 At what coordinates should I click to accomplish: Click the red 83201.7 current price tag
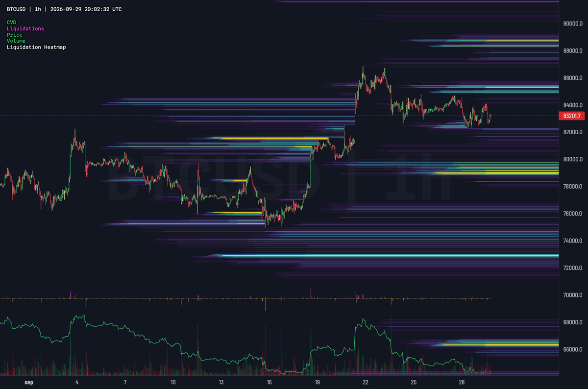[572, 116]
